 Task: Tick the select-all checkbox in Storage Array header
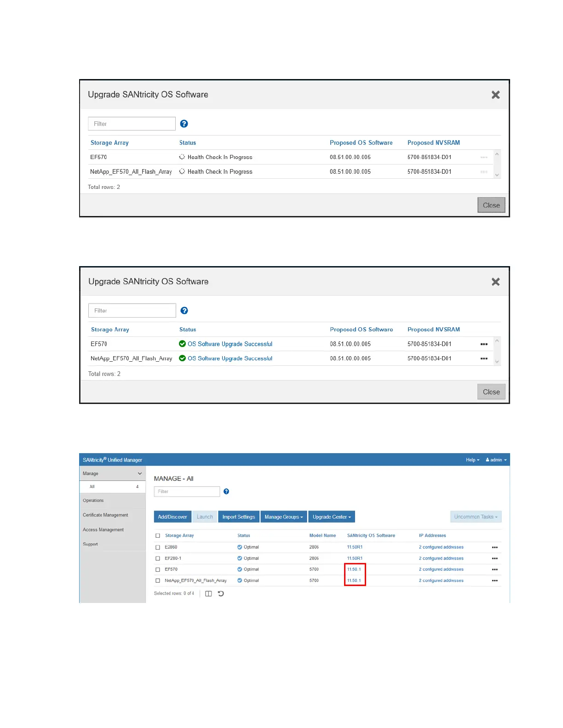coord(158,536)
